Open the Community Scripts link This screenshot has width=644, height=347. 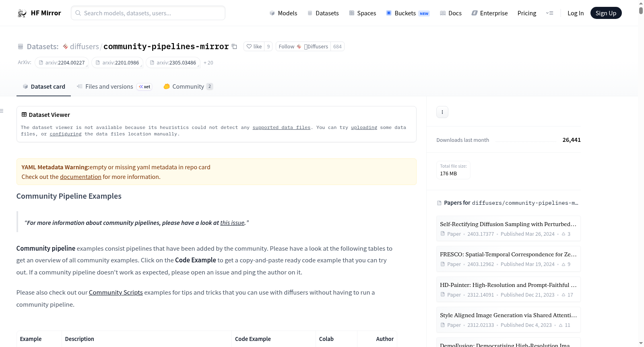point(116,293)
